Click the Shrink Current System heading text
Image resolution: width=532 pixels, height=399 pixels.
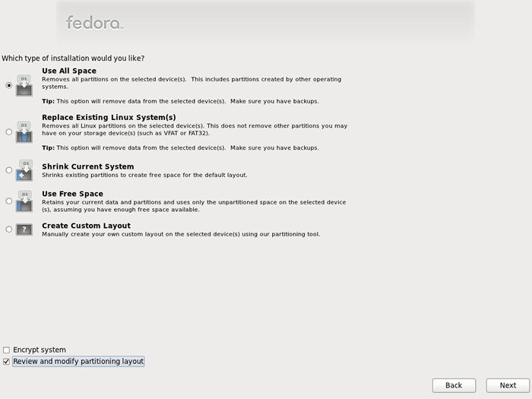(88, 166)
